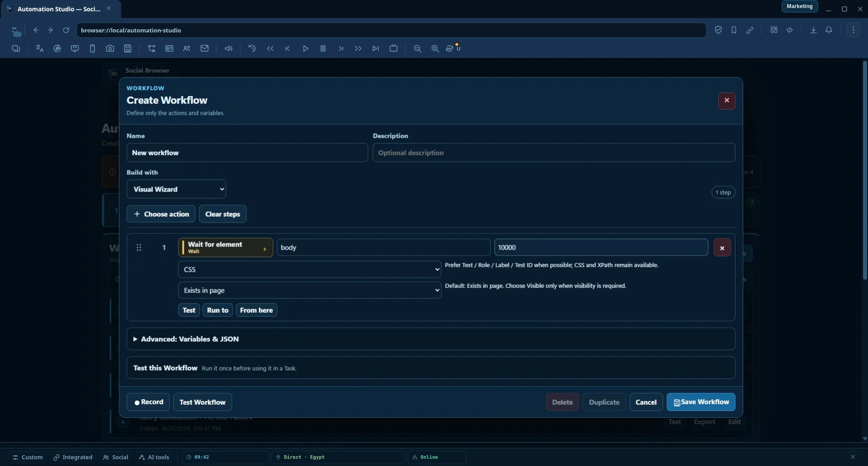Take a screenshot with the camera icon
Viewport: 868px width, 466px height.
[x=110, y=48]
